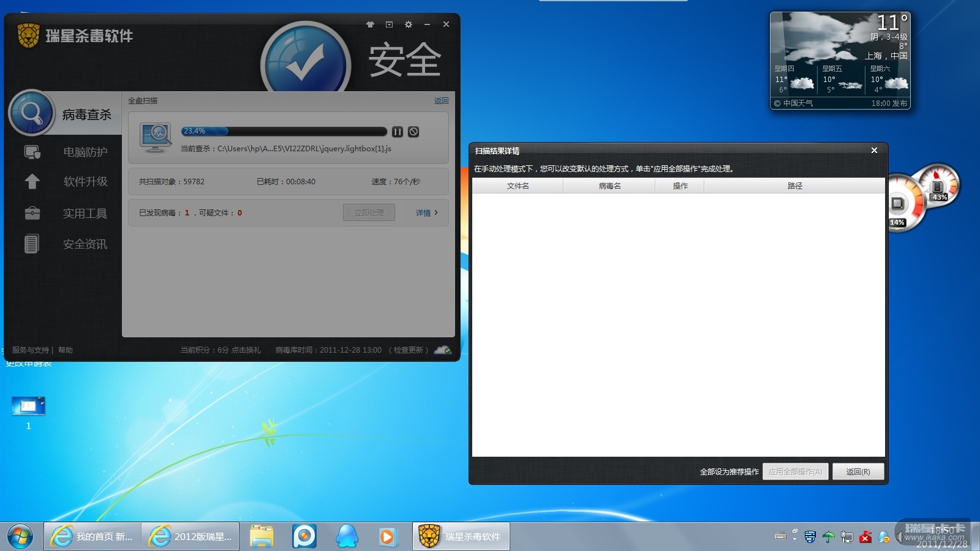Click the 立即处理 button
The height and width of the screenshot is (551, 980).
coord(369,212)
